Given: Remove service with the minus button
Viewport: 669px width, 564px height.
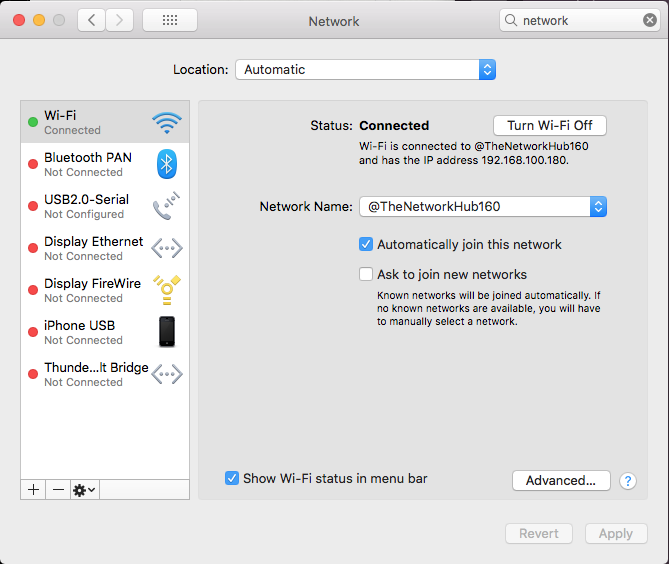Looking at the screenshot, I should click(58, 489).
